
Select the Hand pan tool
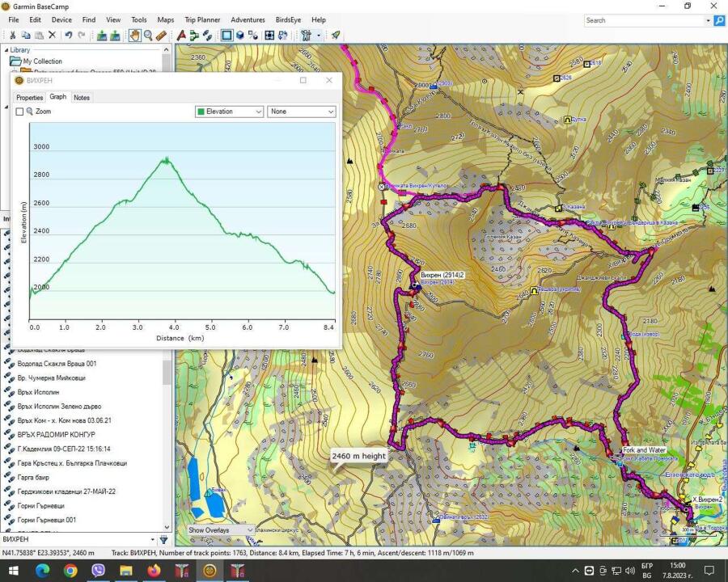tap(134, 36)
